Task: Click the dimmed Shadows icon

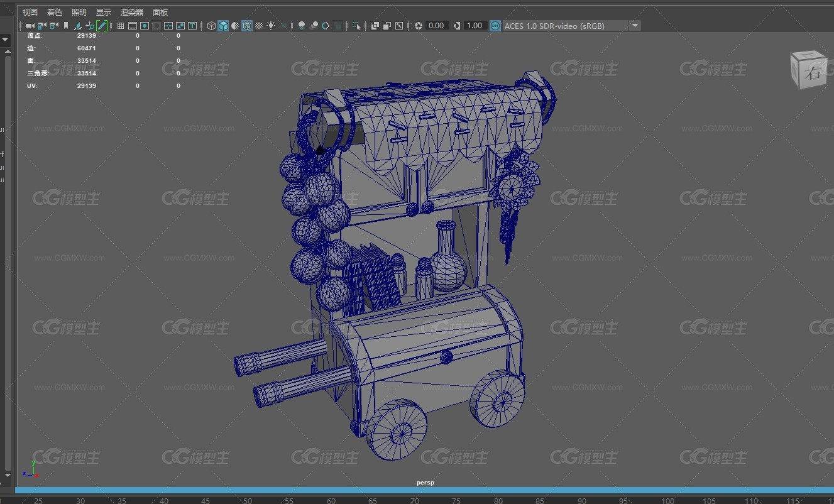Action: tap(283, 26)
